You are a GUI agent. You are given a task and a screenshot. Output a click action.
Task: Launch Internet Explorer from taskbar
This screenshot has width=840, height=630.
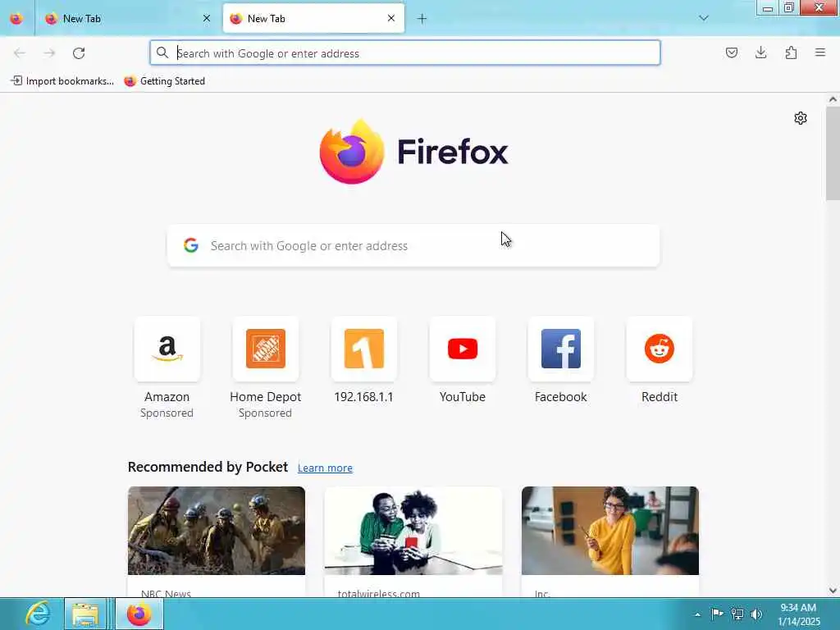click(x=38, y=614)
